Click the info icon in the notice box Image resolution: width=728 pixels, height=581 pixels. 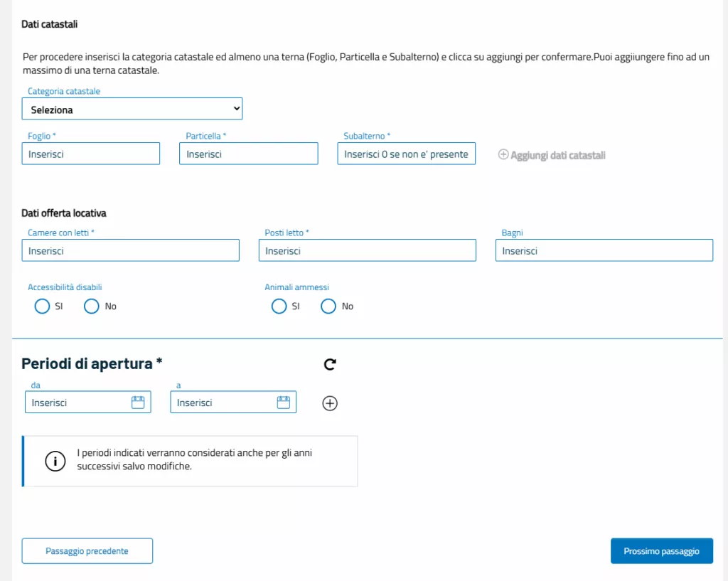(55, 462)
